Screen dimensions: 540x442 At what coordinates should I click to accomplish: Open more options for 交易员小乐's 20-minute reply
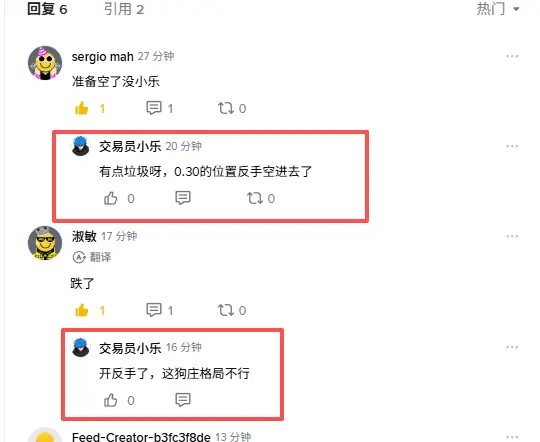coord(512,146)
